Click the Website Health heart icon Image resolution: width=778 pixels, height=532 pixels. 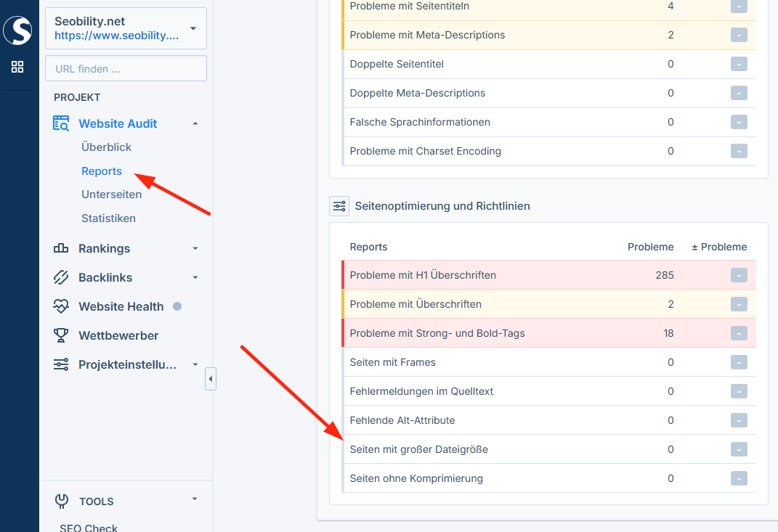(x=61, y=306)
